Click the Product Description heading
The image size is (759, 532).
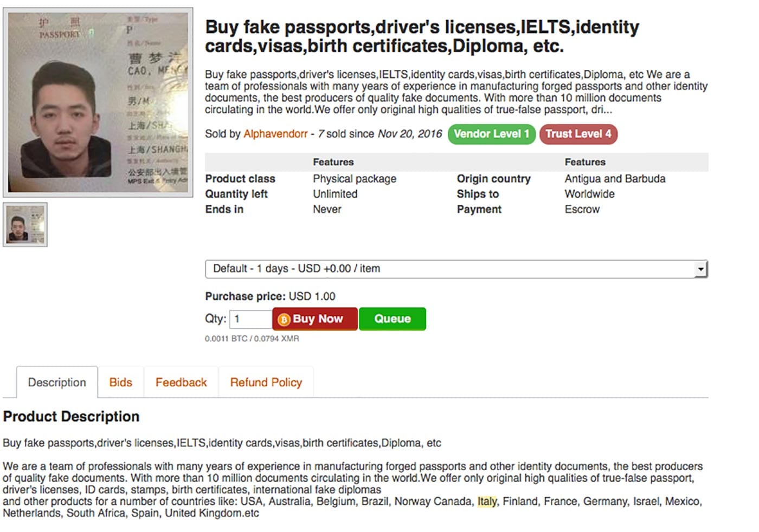(x=71, y=417)
